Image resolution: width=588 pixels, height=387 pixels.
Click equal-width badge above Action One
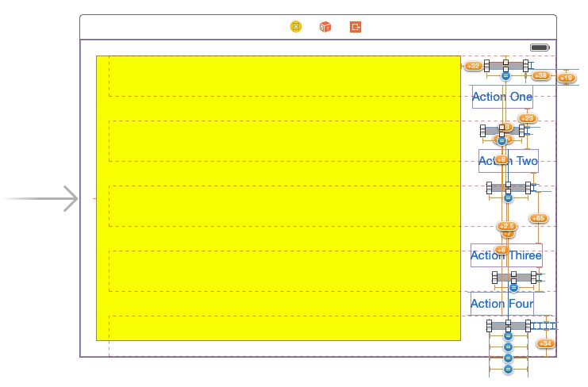click(x=505, y=75)
